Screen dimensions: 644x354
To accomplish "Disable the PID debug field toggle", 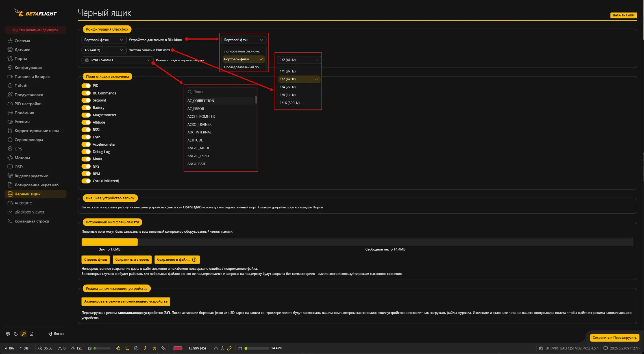I will 86,86.
